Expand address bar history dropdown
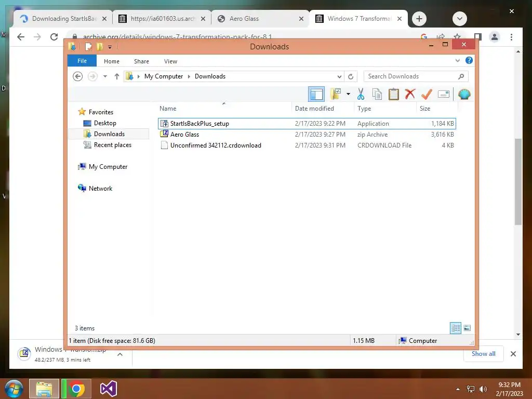 339,77
